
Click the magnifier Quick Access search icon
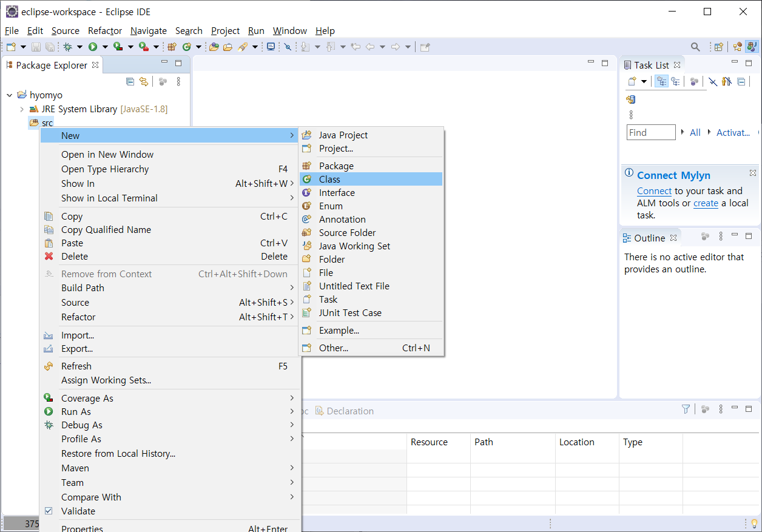click(x=695, y=47)
